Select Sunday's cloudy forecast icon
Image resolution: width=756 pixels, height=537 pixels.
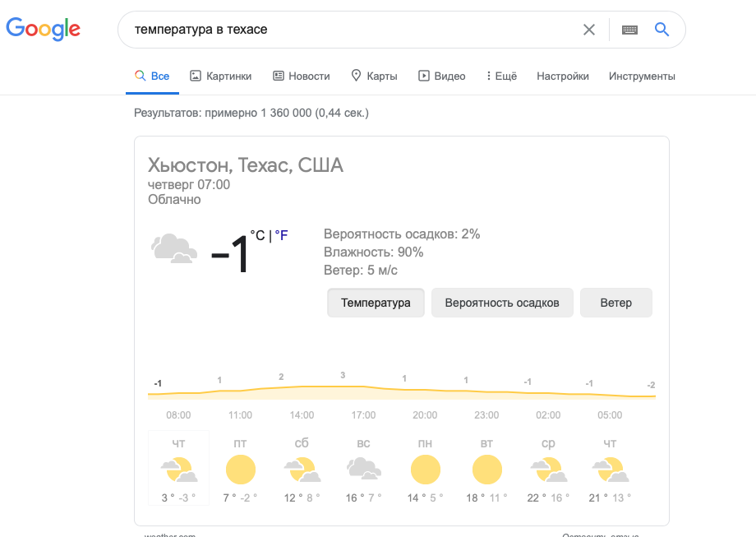[x=363, y=470]
